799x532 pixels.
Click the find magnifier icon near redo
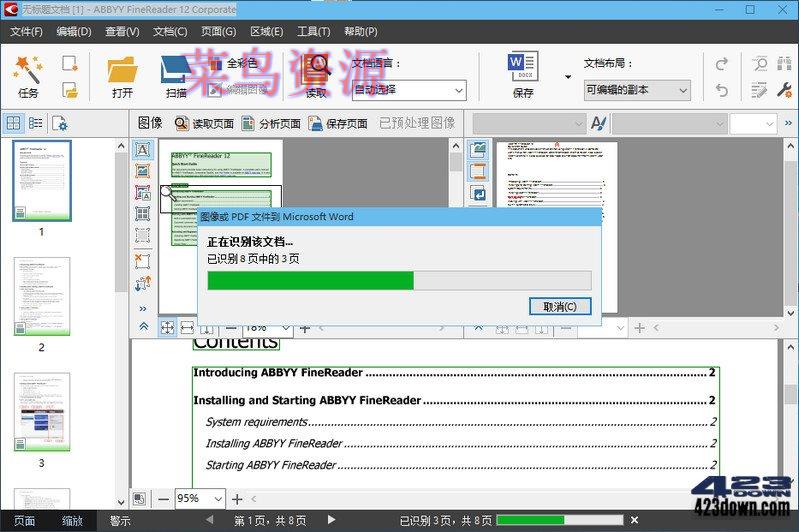759,64
